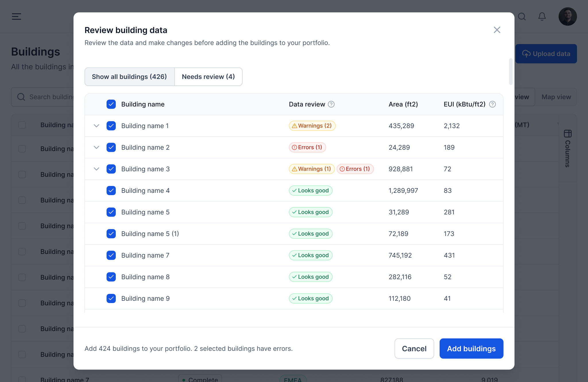Click the EUI column help icon
This screenshot has width=588, height=382.
(492, 104)
